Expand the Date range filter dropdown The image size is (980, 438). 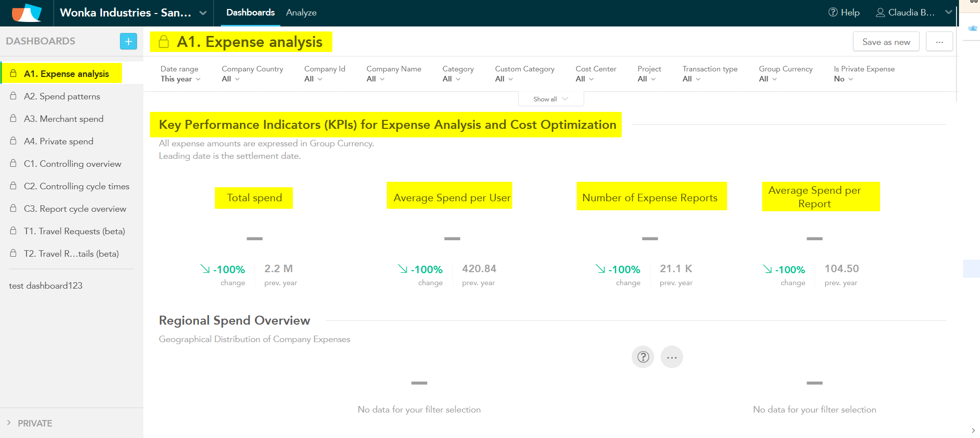click(x=180, y=79)
